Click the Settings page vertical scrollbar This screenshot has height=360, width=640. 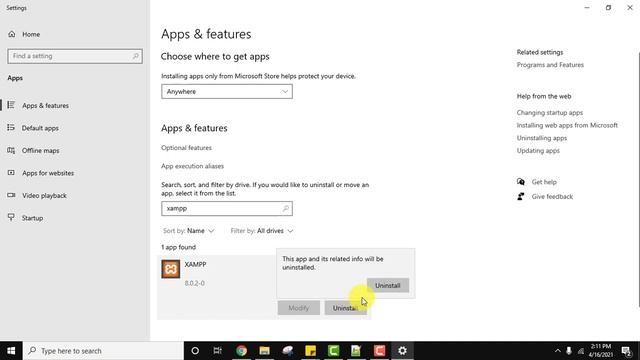pos(639,180)
